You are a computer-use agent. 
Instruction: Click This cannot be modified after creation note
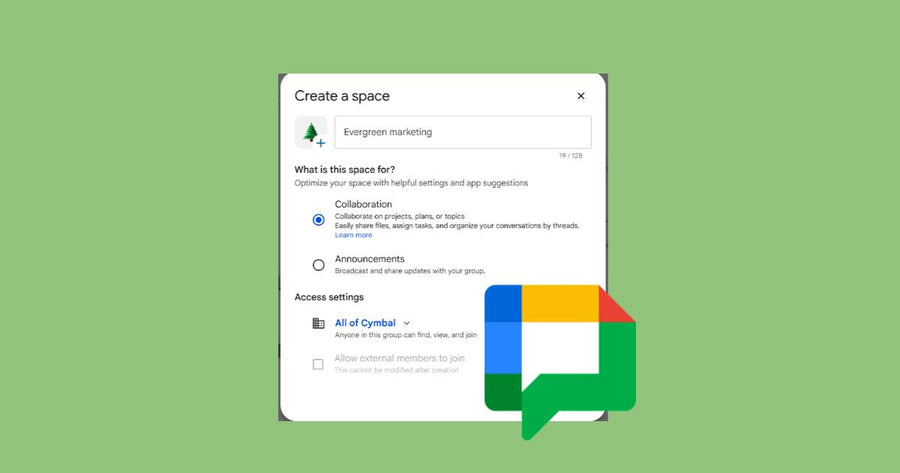point(397,370)
